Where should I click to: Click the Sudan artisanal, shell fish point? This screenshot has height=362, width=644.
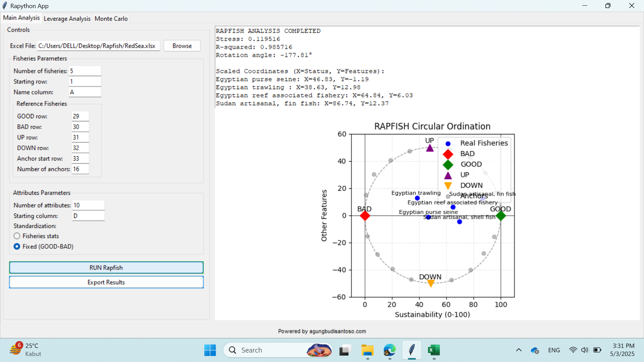pos(460,222)
